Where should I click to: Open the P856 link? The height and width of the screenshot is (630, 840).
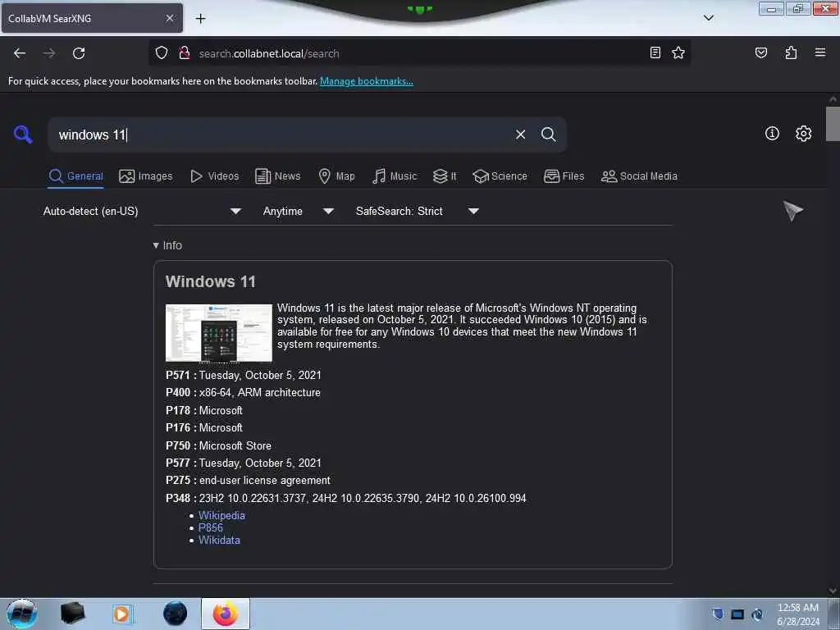point(211,527)
